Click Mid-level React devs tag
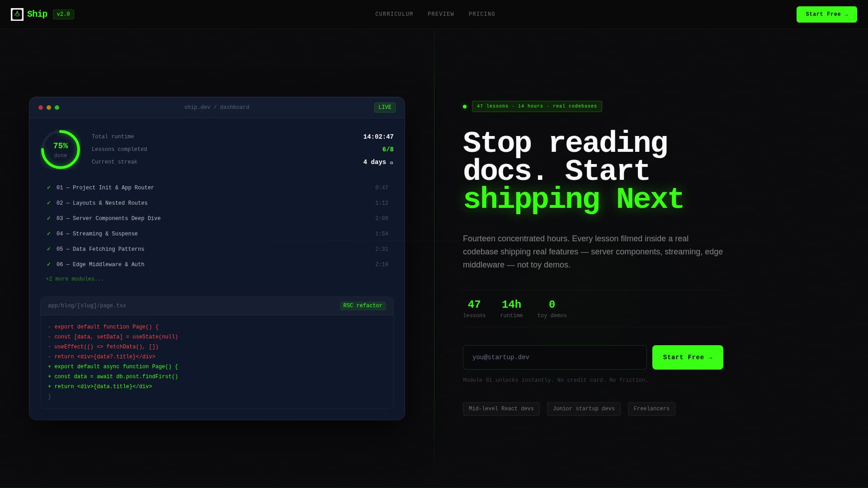The width and height of the screenshot is (868, 488). point(501,409)
